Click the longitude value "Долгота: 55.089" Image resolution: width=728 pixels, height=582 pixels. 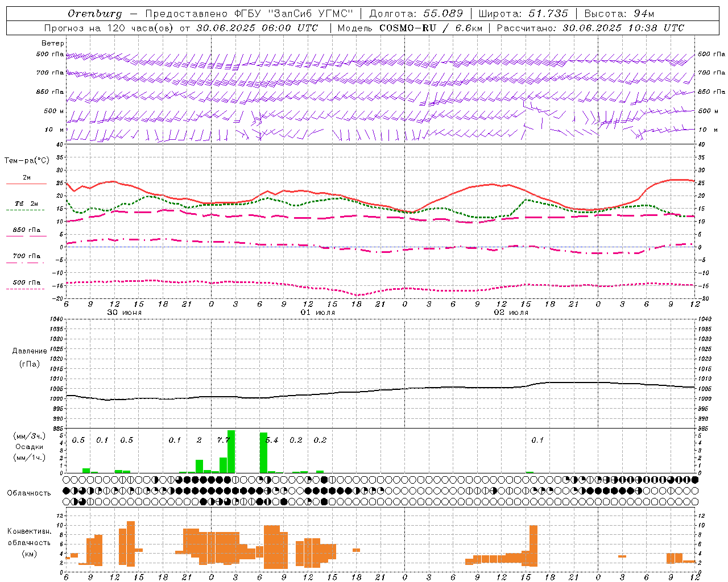[416, 14]
